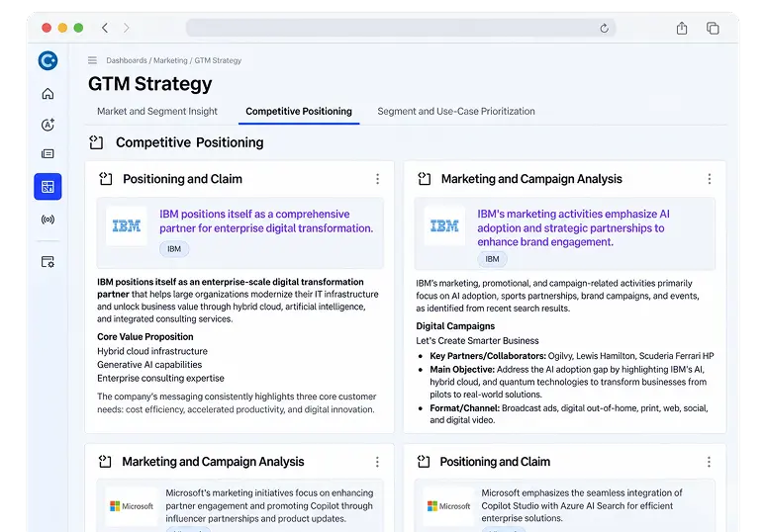Click the GTM Strategy page title
The height and width of the screenshot is (532, 766).
point(150,84)
